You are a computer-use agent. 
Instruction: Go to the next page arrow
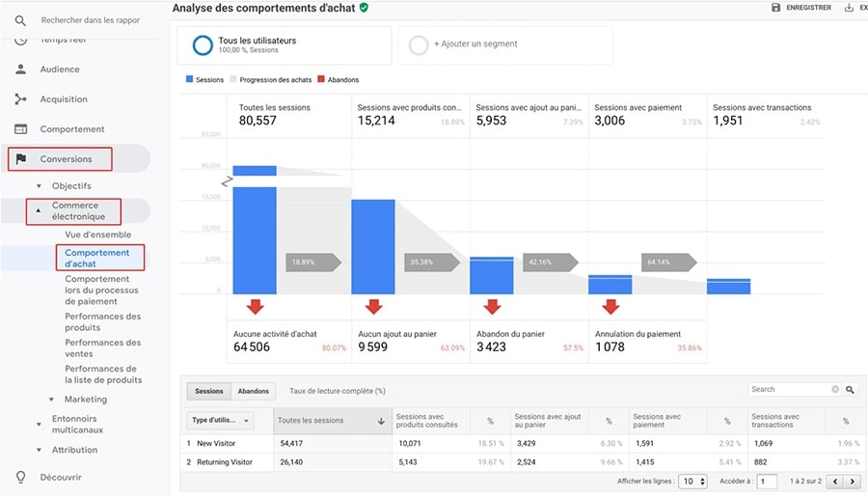pyautogui.click(x=852, y=482)
